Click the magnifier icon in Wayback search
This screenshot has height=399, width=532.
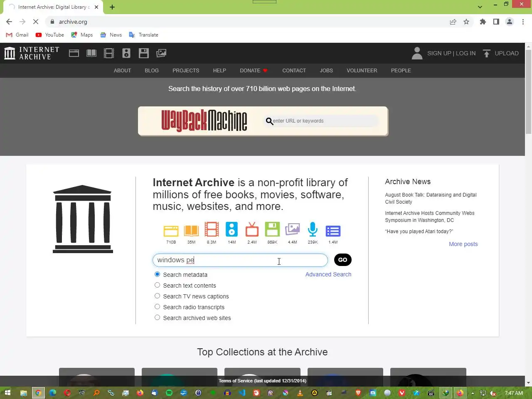[x=269, y=121]
